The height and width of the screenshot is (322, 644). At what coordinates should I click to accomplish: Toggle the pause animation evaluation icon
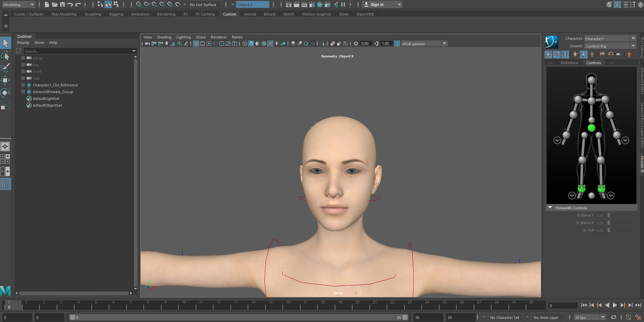pos(343,4)
